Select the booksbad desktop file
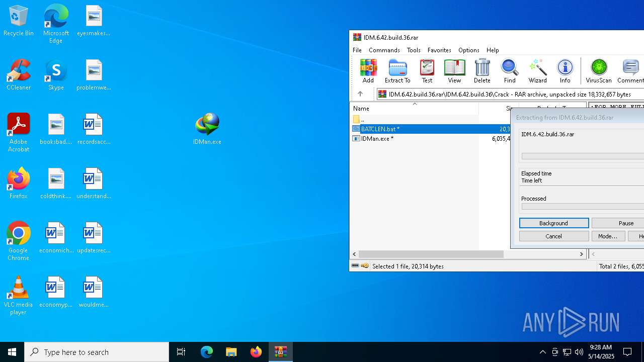Viewport: 644px width, 362px height. pyautogui.click(x=56, y=129)
